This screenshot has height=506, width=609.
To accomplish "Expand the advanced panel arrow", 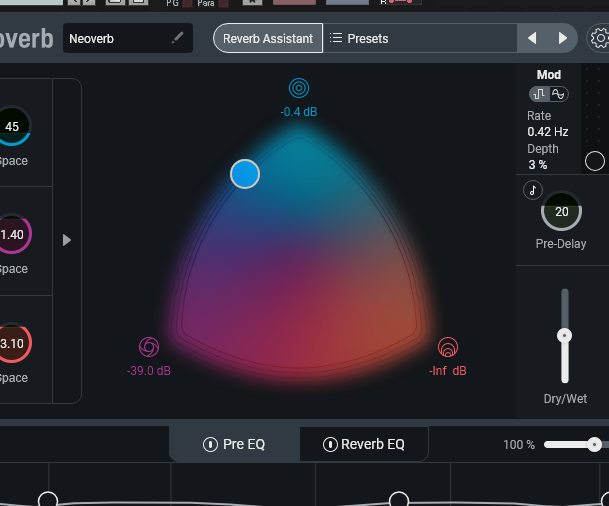I will click(67, 240).
